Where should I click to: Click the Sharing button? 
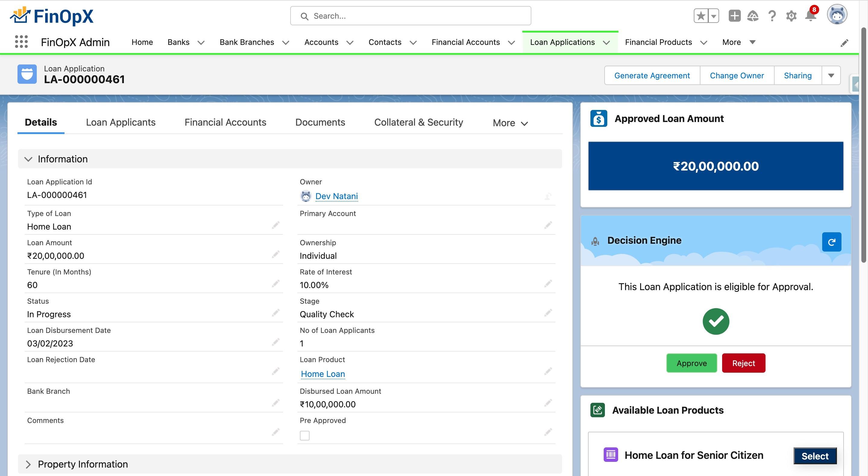click(x=797, y=75)
